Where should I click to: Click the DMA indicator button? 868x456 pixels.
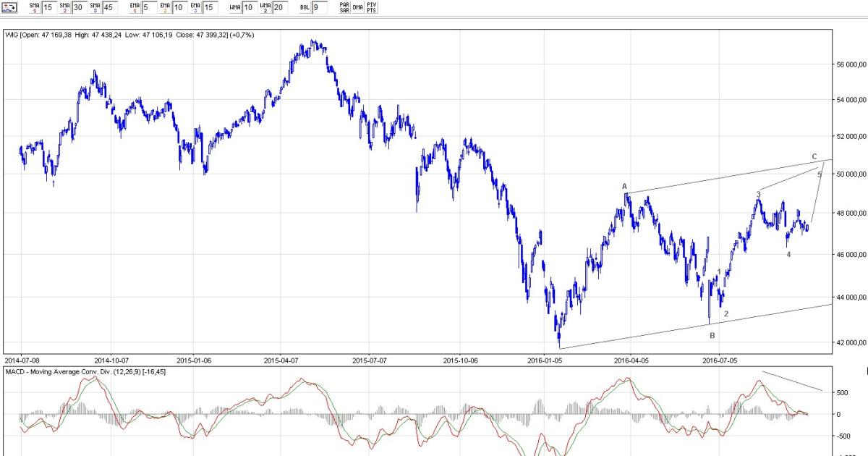click(x=357, y=7)
